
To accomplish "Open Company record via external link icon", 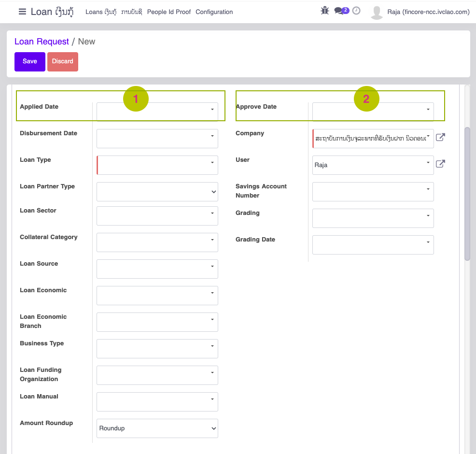I will 440,137.
